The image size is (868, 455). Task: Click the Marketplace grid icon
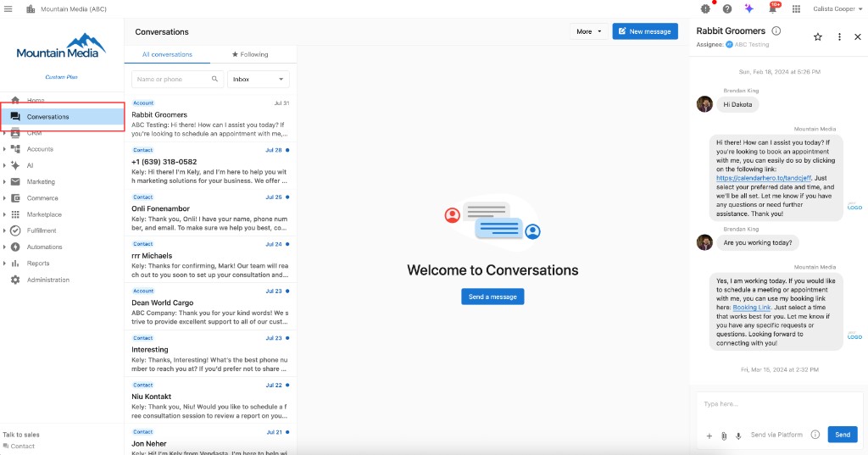tap(15, 214)
